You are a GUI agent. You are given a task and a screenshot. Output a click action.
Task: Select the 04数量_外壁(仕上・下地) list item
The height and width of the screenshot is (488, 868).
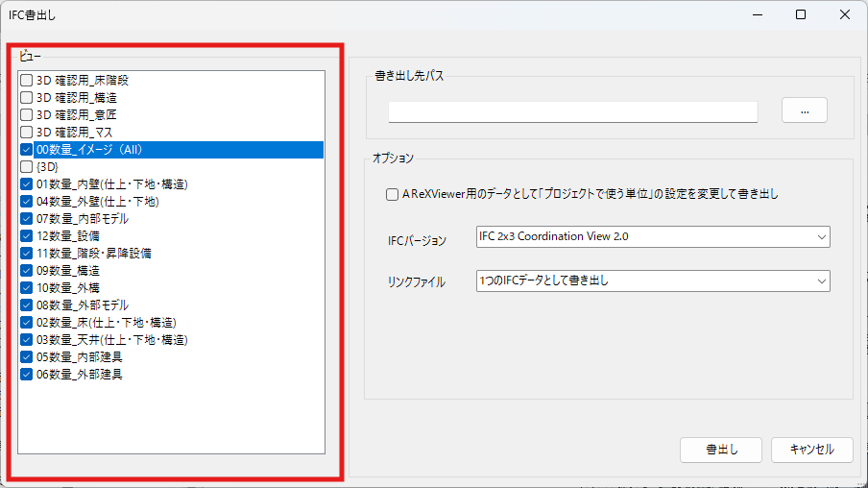pyautogui.click(x=97, y=202)
